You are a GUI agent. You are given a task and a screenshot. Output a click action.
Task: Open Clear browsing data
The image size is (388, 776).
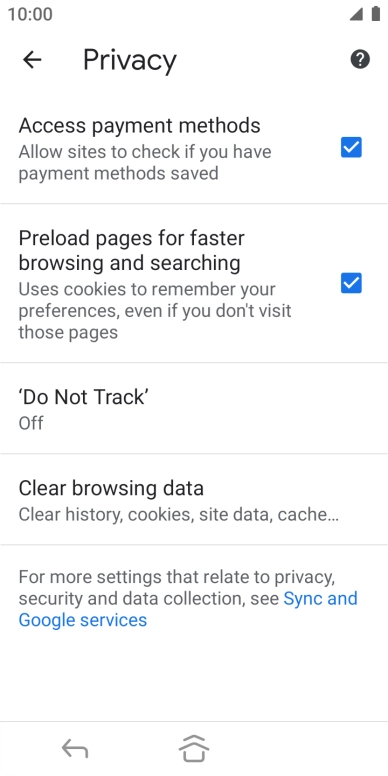(x=194, y=500)
